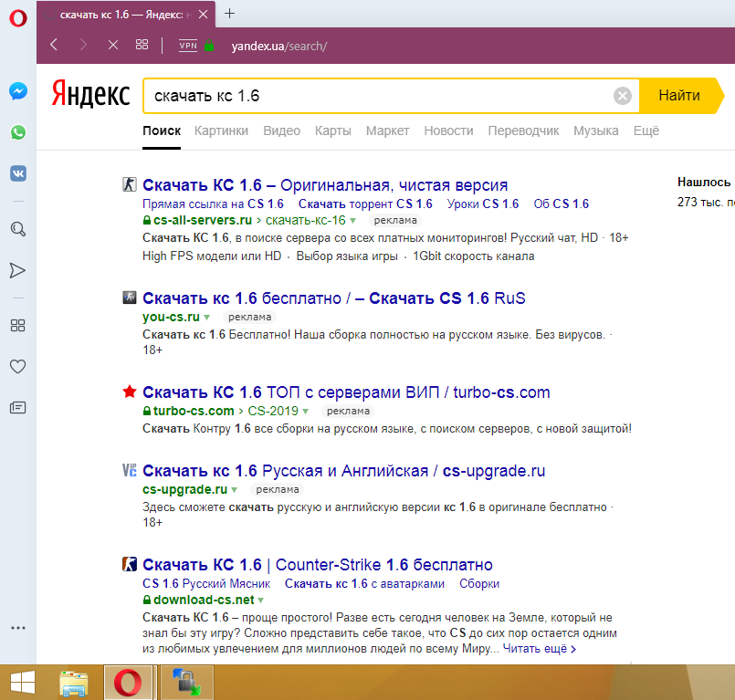The image size is (735, 700).
Task: Open VK messenger in Opera sidebar
Action: (18, 173)
